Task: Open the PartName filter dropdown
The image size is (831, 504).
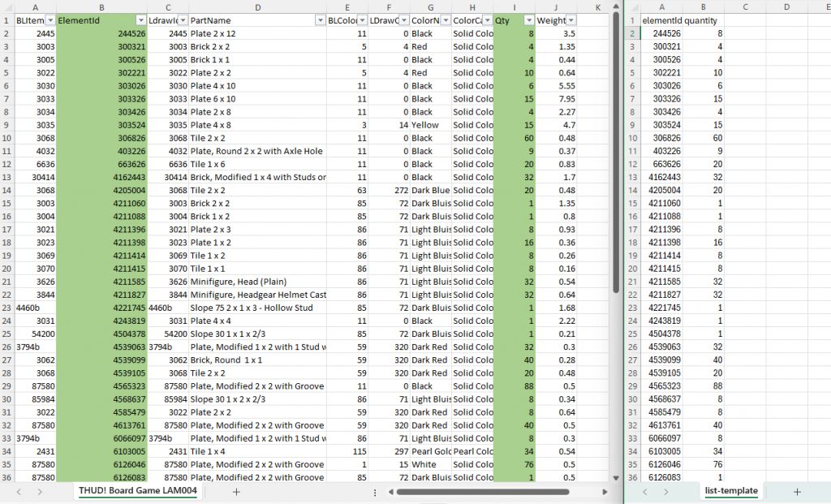Action: point(316,19)
